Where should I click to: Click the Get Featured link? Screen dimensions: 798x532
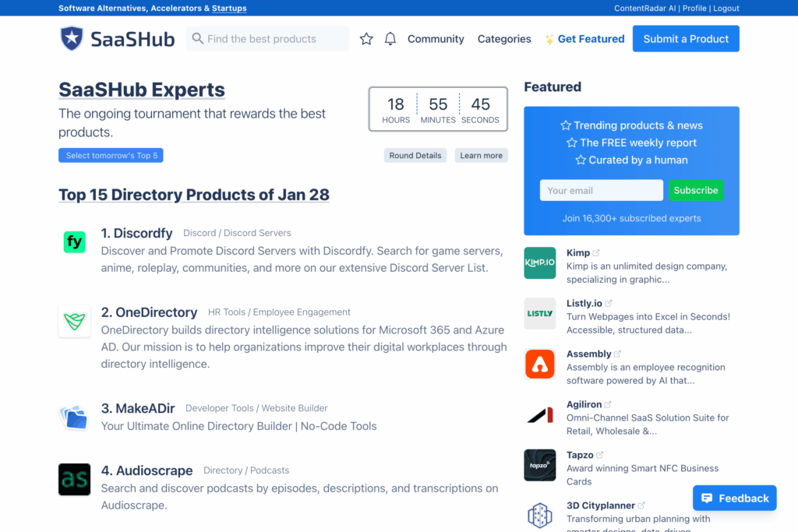[x=584, y=39]
